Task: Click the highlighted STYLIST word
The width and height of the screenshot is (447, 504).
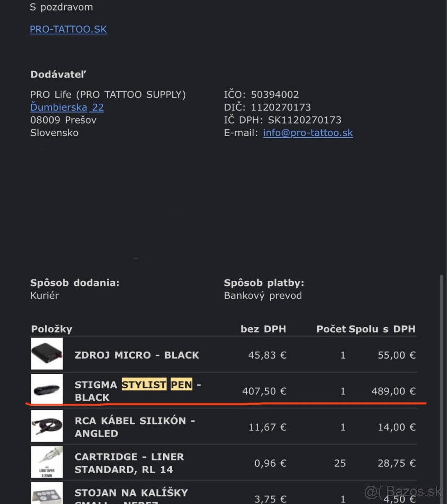Action: [x=144, y=385]
